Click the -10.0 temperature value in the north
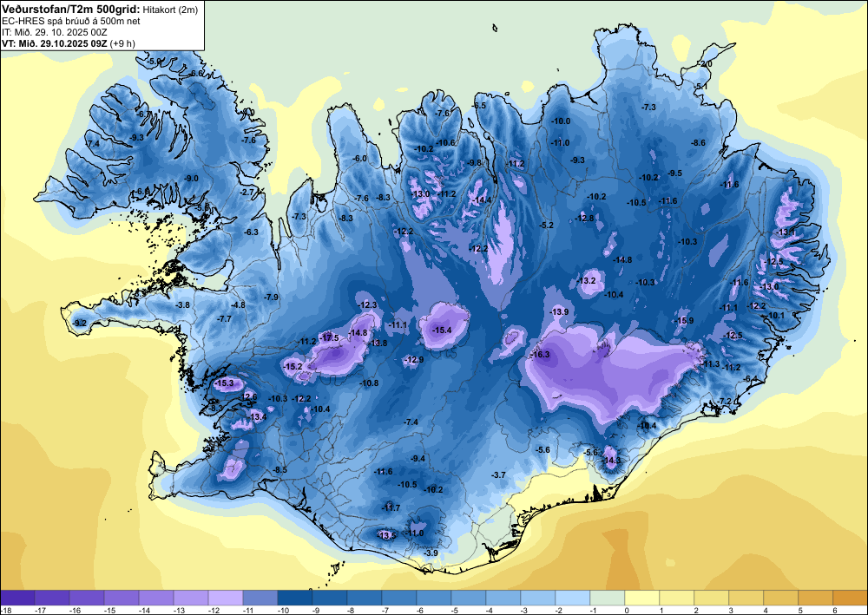This screenshot has height=615, width=868. [x=560, y=121]
